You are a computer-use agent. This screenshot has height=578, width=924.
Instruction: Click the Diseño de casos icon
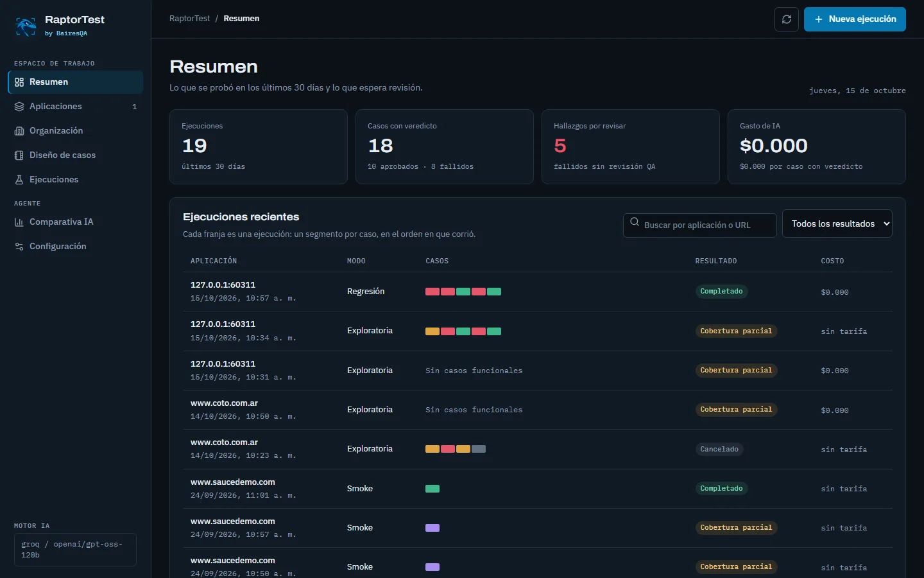[x=19, y=155]
